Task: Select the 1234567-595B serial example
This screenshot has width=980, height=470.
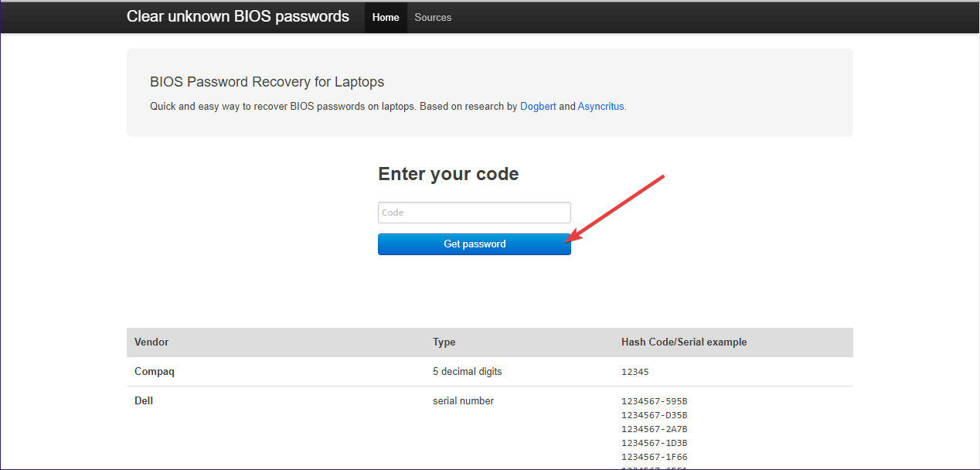Action: (x=654, y=401)
